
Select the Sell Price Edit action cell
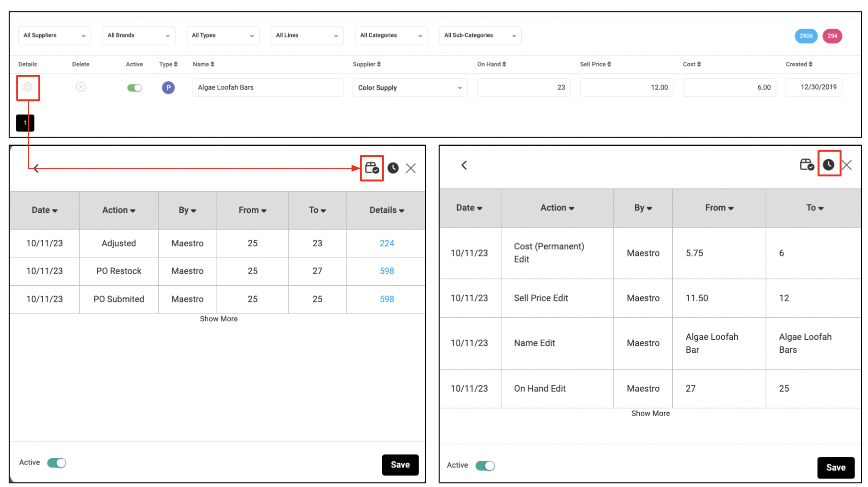tap(557, 298)
